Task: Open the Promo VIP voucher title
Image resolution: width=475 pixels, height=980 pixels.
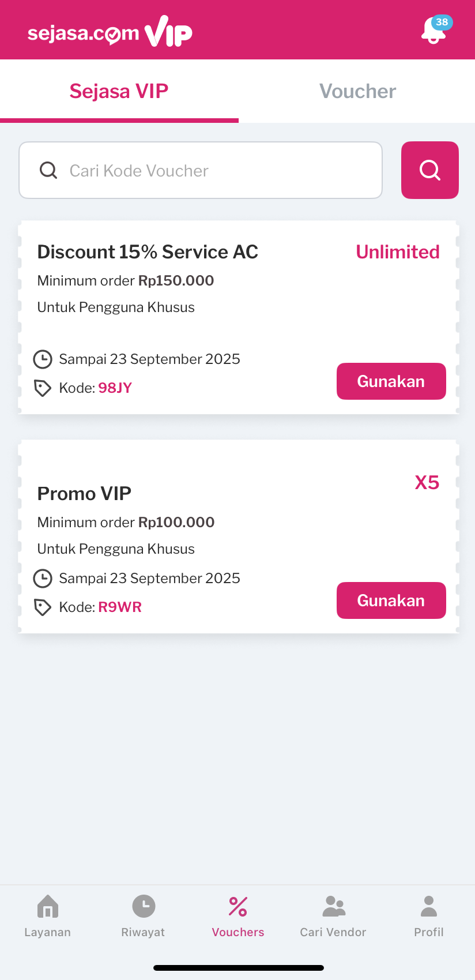Action: 84,494
